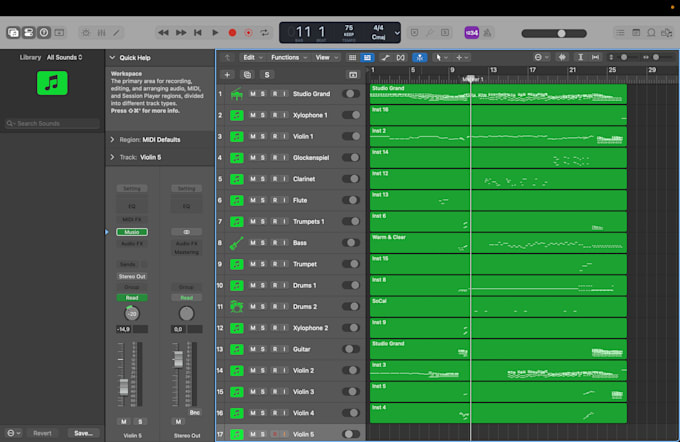Open the Note Pads panel

click(x=636, y=33)
